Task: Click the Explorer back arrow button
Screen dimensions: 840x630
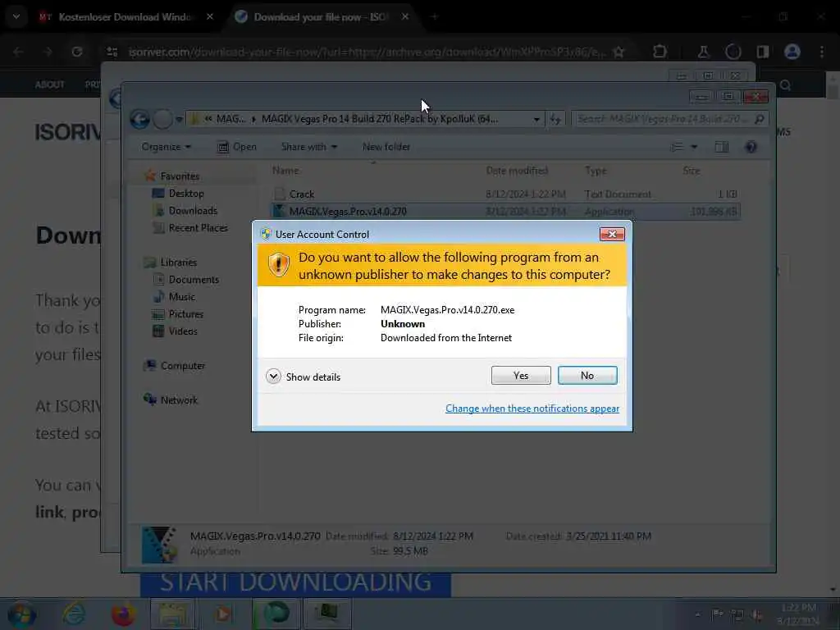Action: pos(139,119)
